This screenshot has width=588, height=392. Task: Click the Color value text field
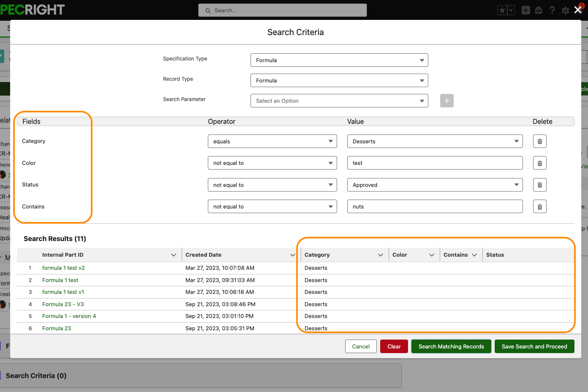435,163
